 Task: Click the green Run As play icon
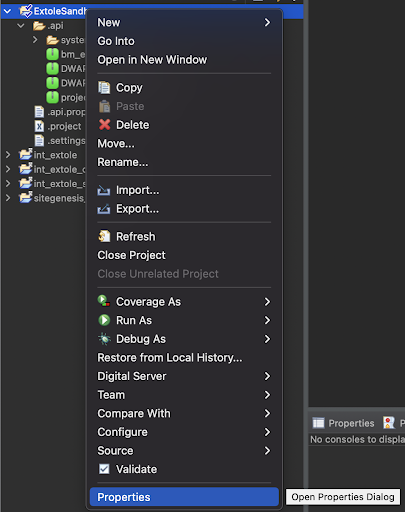(x=104, y=320)
